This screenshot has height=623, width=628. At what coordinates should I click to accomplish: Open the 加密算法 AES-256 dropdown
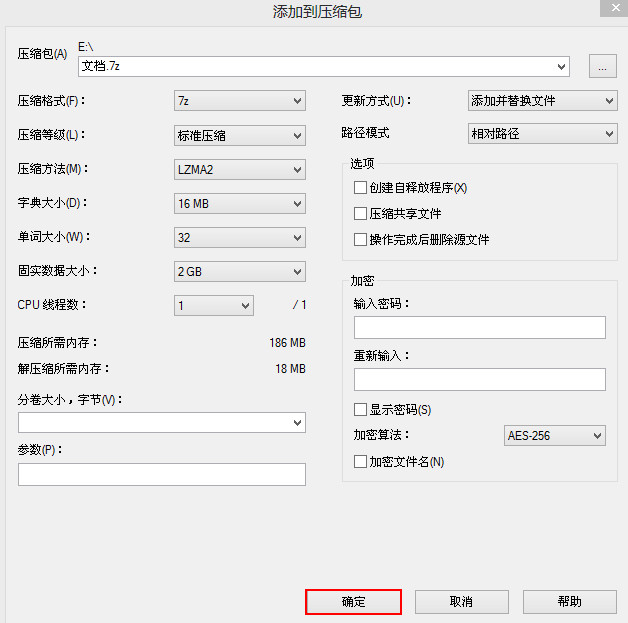coord(555,435)
